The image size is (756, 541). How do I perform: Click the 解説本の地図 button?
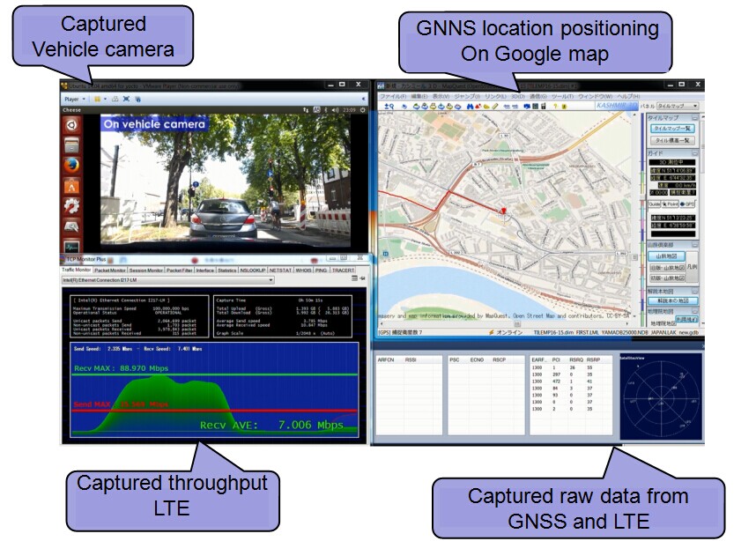[x=672, y=300]
